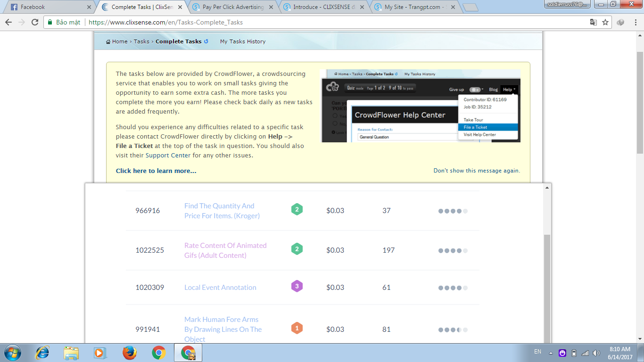644x362 pixels.
Task: Switch to the Facebook tab
Action: coord(50,7)
